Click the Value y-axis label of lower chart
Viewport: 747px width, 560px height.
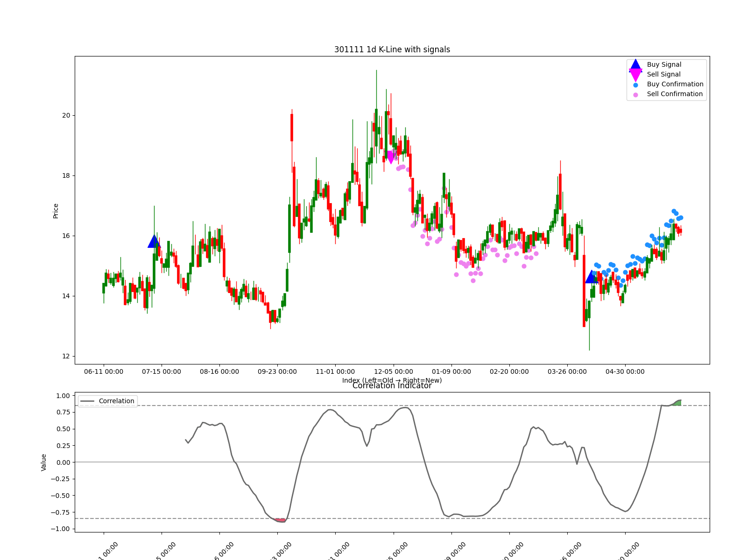(x=44, y=462)
